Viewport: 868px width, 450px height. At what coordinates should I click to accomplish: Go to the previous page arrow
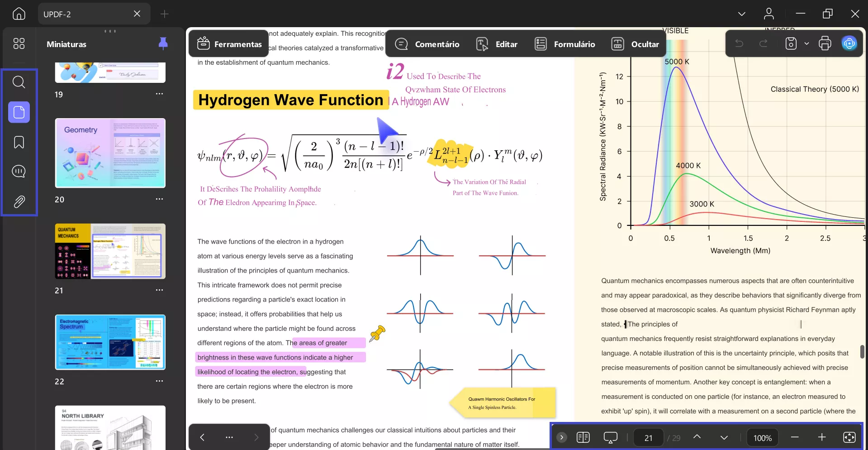click(x=697, y=437)
